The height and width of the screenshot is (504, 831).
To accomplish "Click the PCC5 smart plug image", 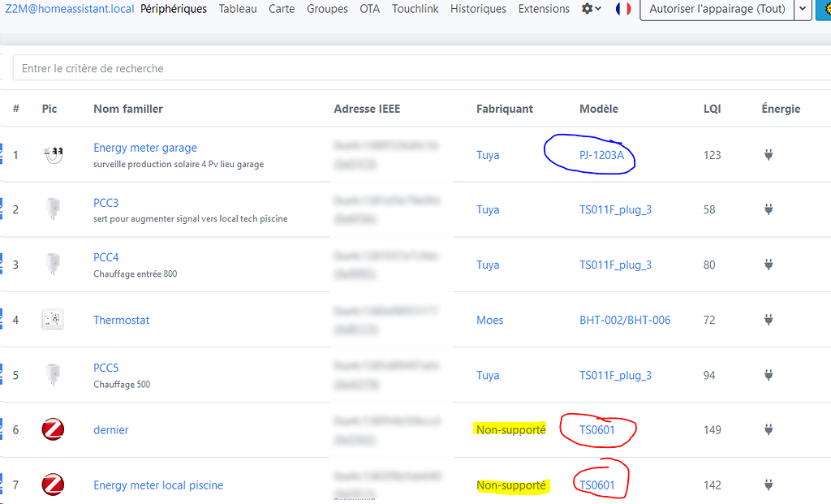I will click(x=53, y=375).
